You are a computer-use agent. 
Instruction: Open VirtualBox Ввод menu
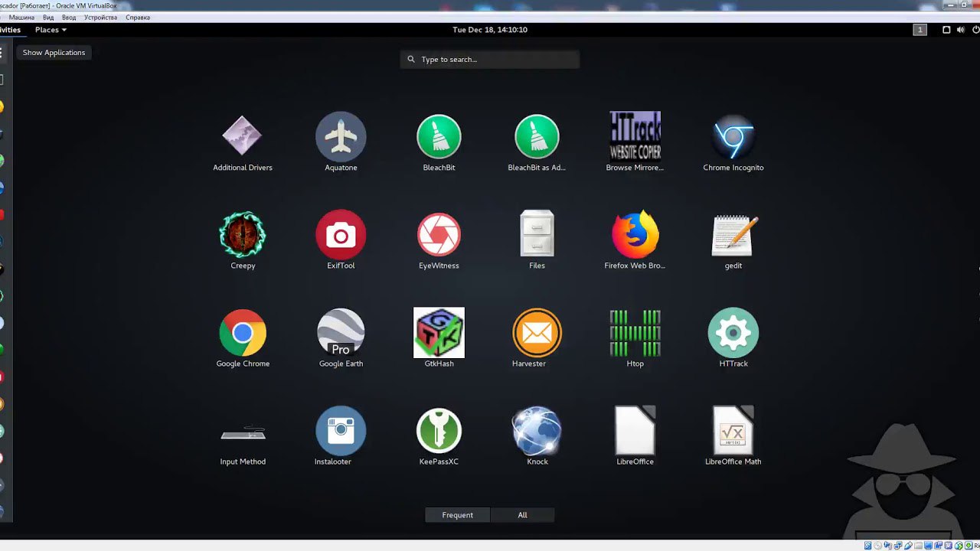coord(69,18)
